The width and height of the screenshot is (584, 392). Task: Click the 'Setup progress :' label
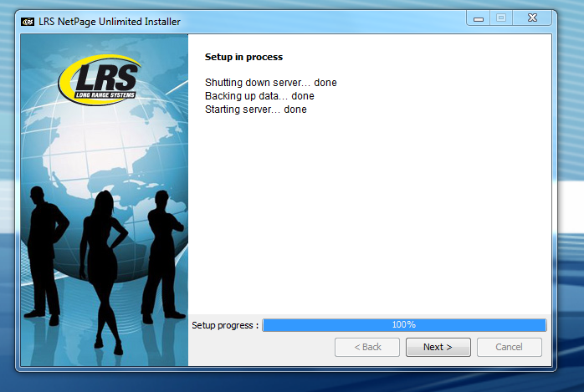click(x=225, y=325)
